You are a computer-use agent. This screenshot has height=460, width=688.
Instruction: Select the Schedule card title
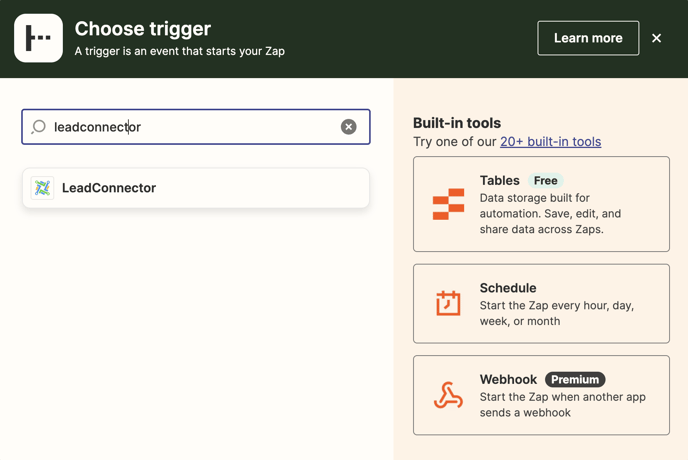pyautogui.click(x=508, y=288)
